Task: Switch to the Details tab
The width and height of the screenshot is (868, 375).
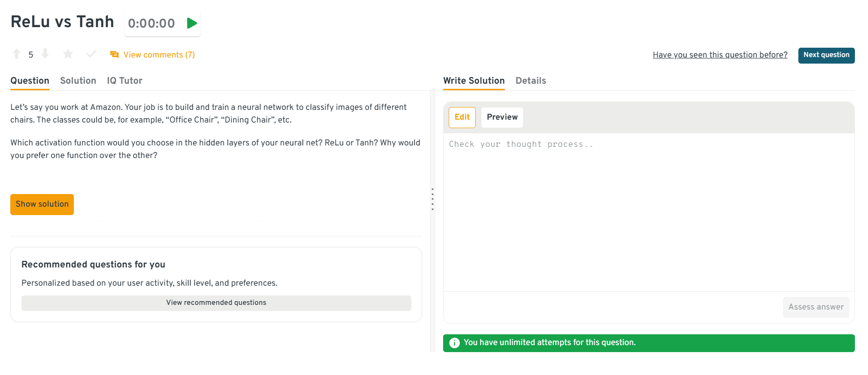Action: coord(531,81)
